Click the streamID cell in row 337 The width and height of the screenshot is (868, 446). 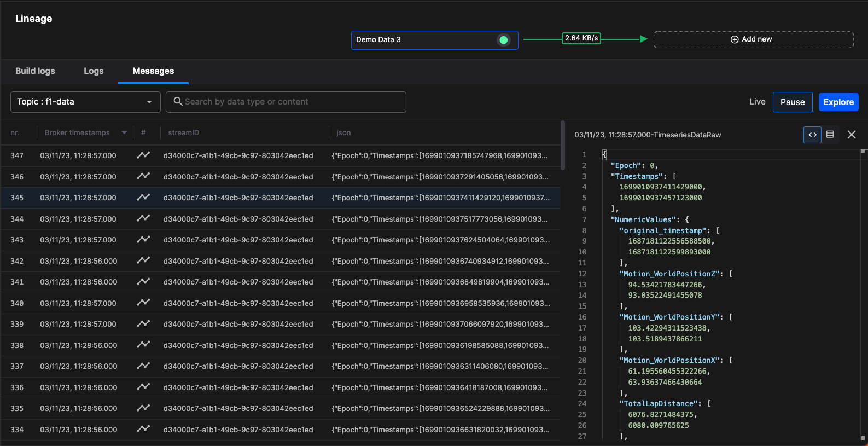click(238, 366)
